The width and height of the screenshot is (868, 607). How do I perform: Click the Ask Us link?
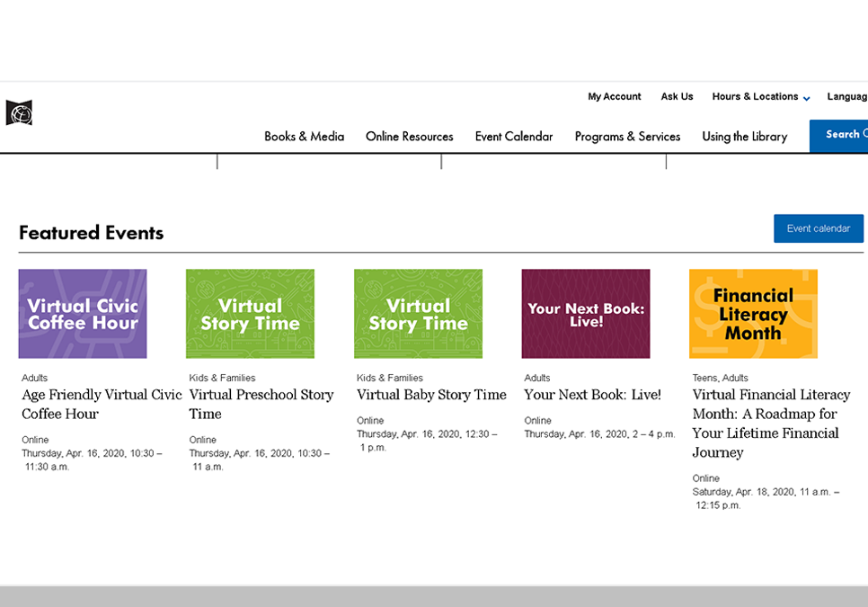tap(677, 96)
